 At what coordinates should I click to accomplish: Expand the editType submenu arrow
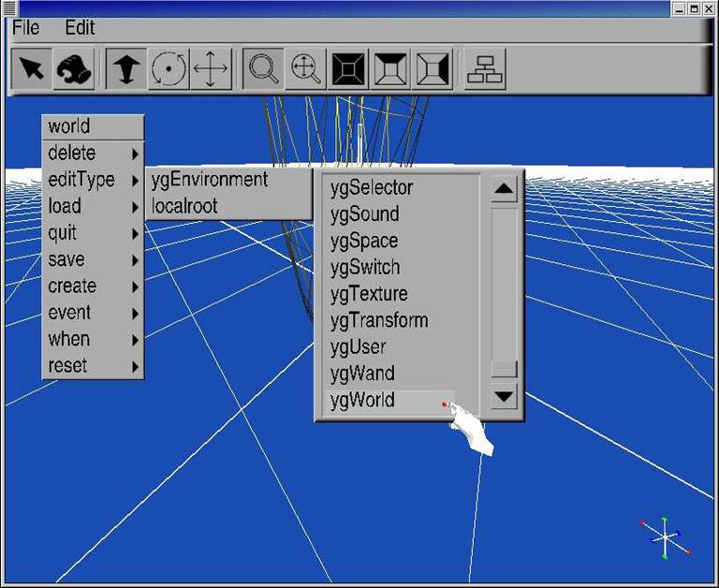pos(135,181)
